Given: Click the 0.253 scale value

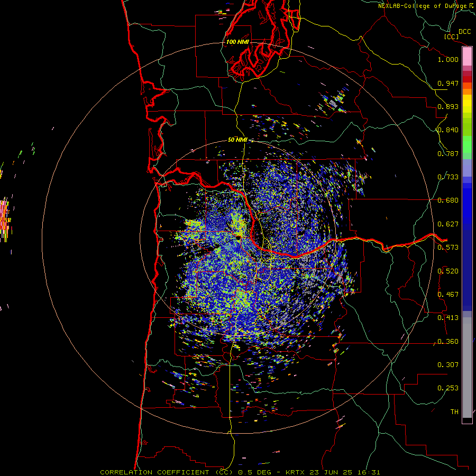Looking at the screenshot, I should (x=448, y=388).
